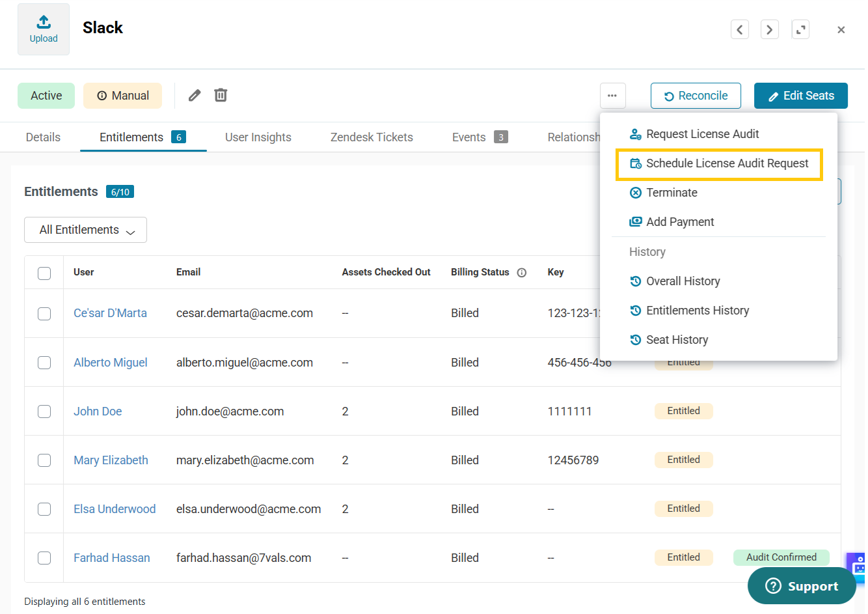
Task: Check the Farhad Hassan row checkbox
Action: coord(44,558)
